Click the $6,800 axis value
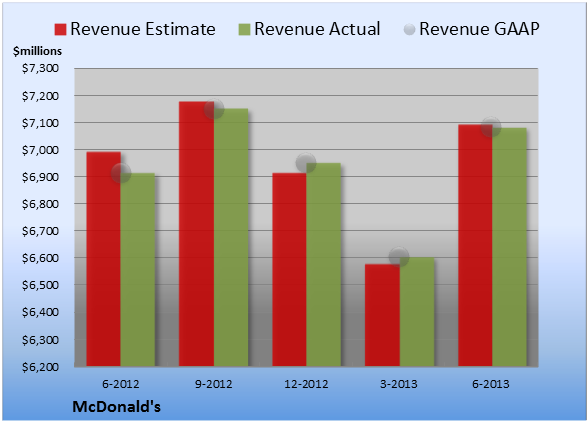This screenshot has width=588, height=422. tap(40, 204)
